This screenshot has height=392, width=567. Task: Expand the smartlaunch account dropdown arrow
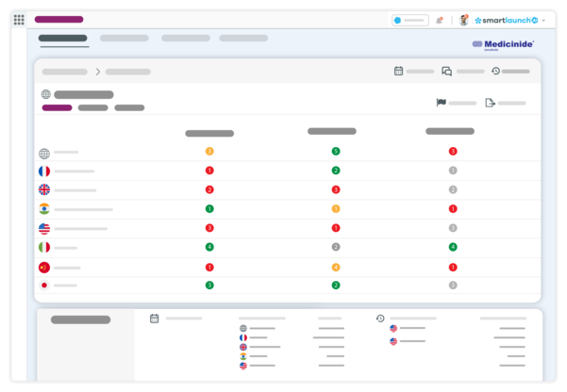(x=543, y=21)
